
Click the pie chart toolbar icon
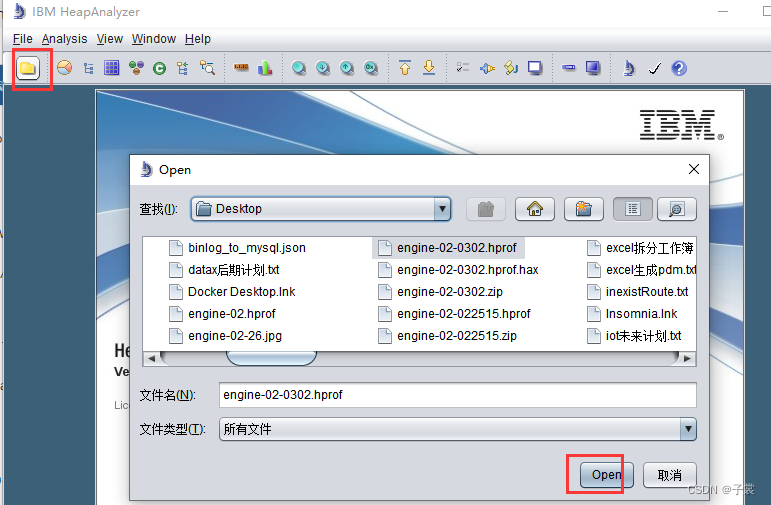click(x=64, y=68)
